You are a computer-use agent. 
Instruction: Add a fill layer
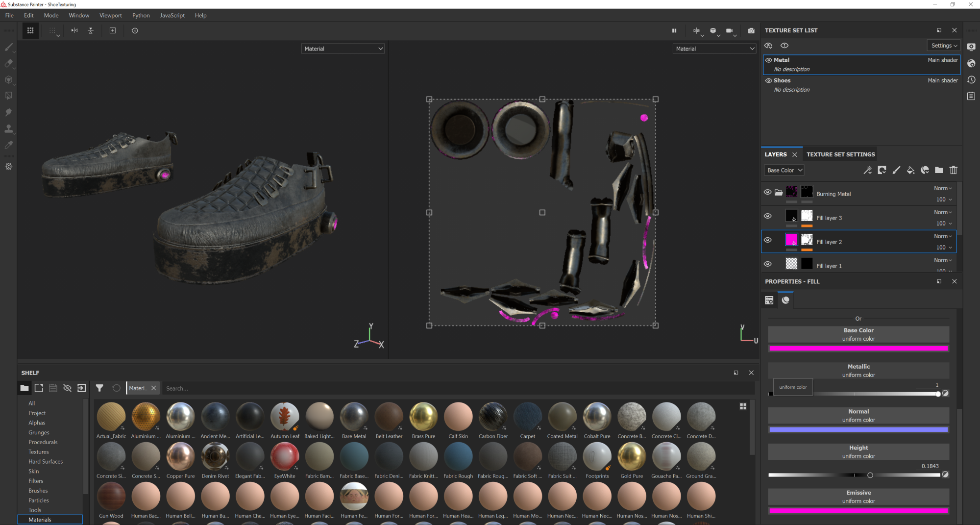pos(910,170)
